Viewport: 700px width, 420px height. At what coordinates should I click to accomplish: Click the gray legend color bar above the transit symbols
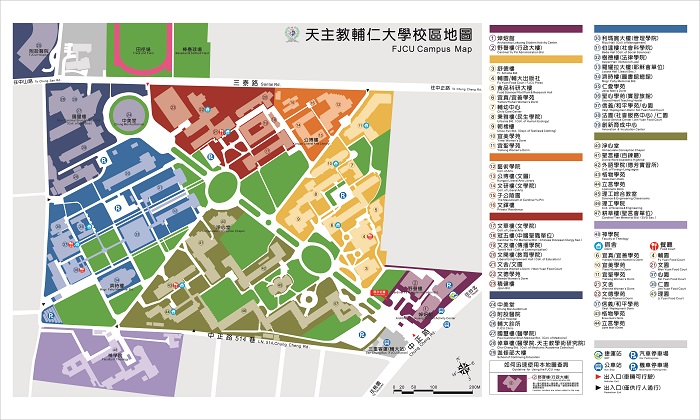[x=640, y=344]
